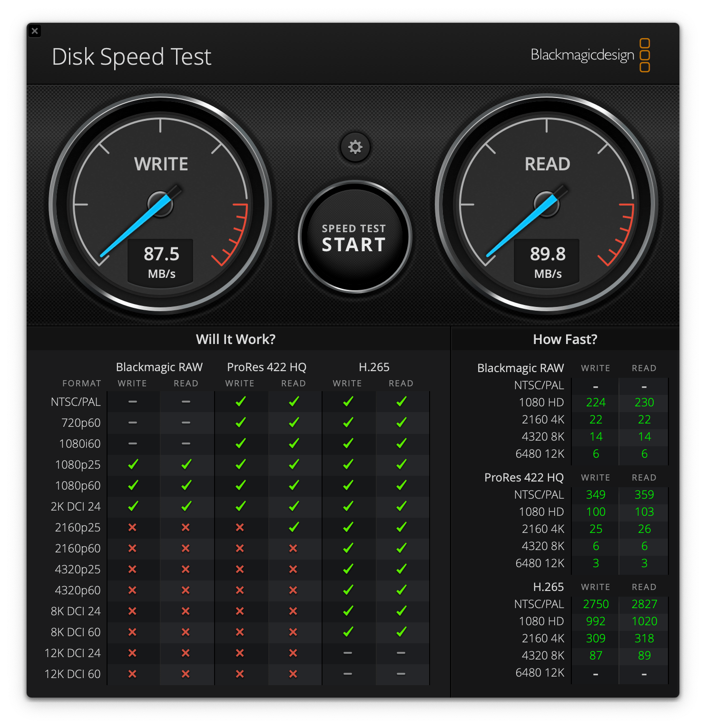The width and height of the screenshot is (706, 728).
Task: Click the 224 write frame rate value
Action: click(596, 403)
